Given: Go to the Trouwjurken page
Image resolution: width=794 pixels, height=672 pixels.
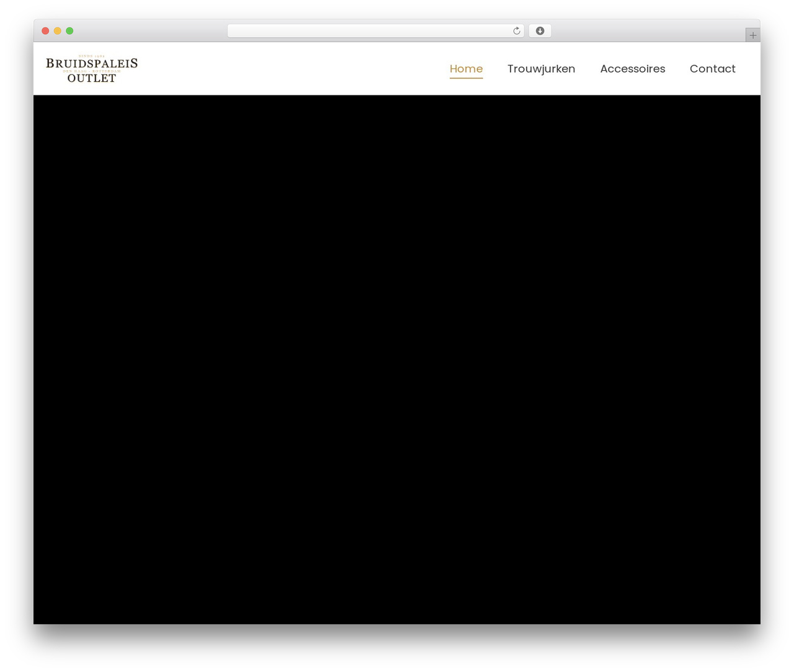Looking at the screenshot, I should coord(541,69).
